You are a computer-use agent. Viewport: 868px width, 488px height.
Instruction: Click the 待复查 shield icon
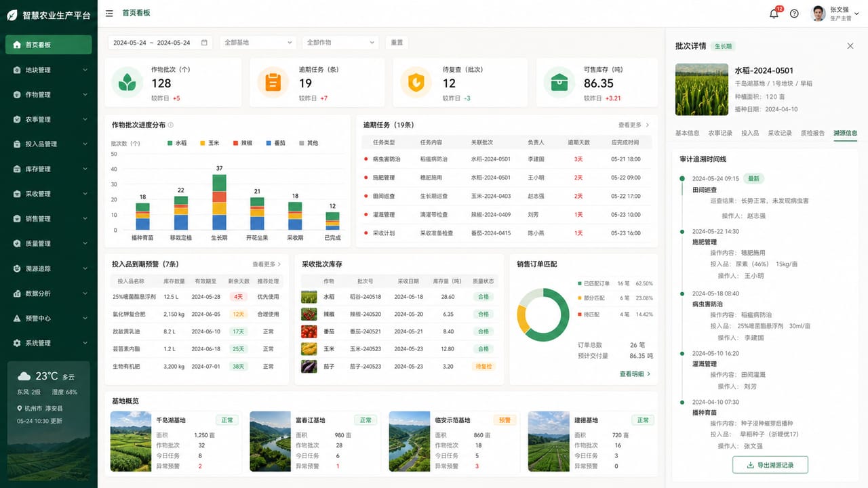tap(416, 82)
